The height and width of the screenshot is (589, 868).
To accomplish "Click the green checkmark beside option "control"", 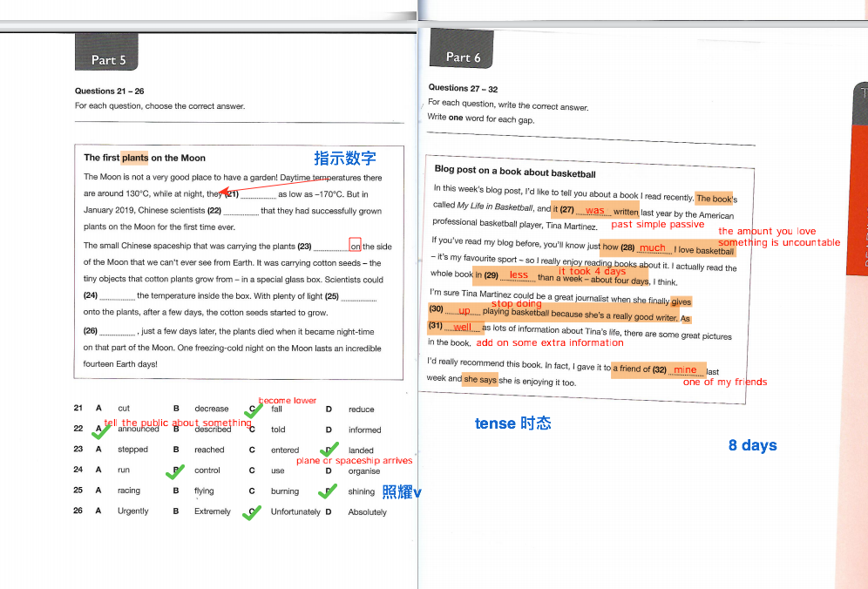I will pos(175,471).
